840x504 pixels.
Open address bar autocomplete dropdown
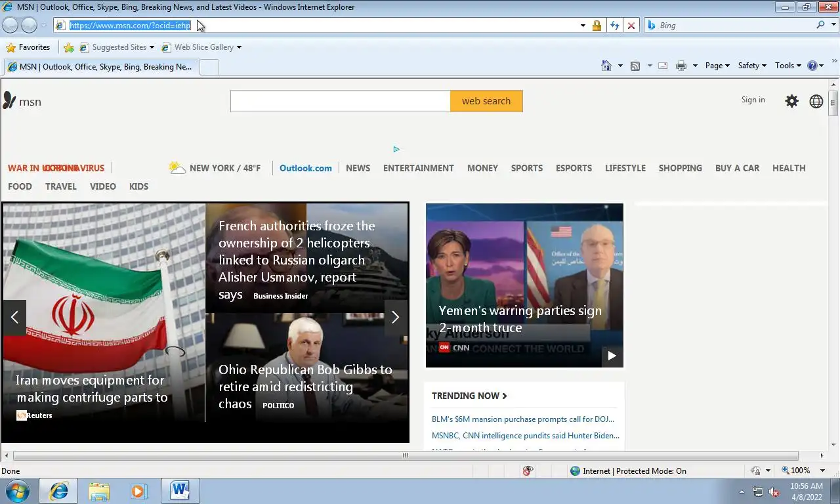pyautogui.click(x=583, y=25)
